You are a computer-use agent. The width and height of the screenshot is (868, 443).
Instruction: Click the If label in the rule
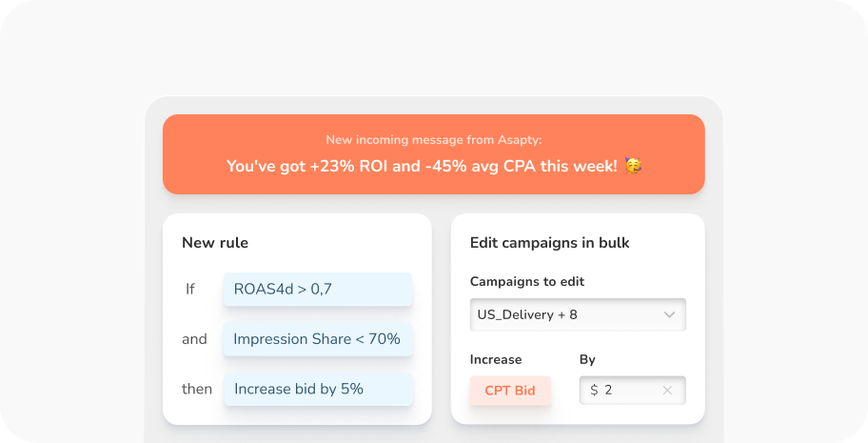click(x=190, y=289)
